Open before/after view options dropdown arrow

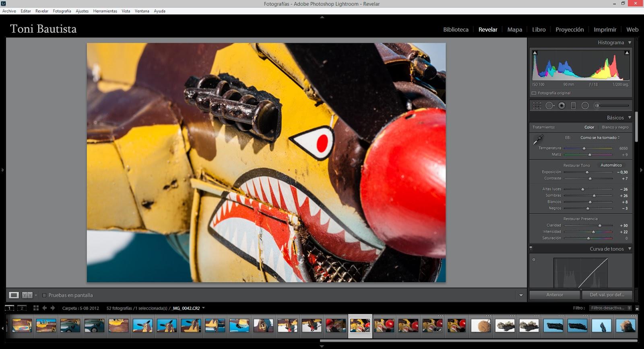[36, 295]
